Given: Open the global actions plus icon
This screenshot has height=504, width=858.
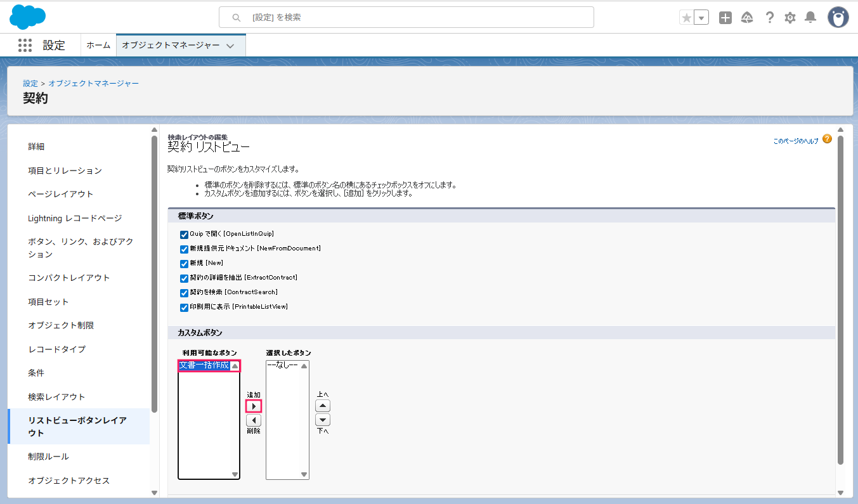Looking at the screenshot, I should 725,18.
